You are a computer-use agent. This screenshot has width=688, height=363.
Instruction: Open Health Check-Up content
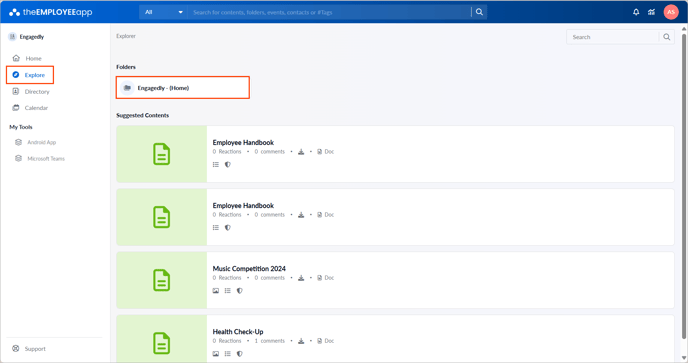coord(238,332)
